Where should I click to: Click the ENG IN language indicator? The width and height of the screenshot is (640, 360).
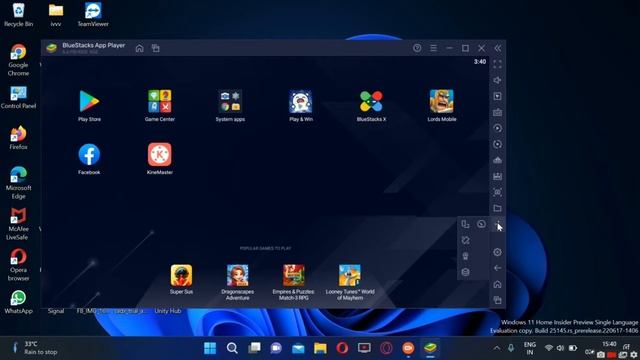pyautogui.click(x=530, y=348)
